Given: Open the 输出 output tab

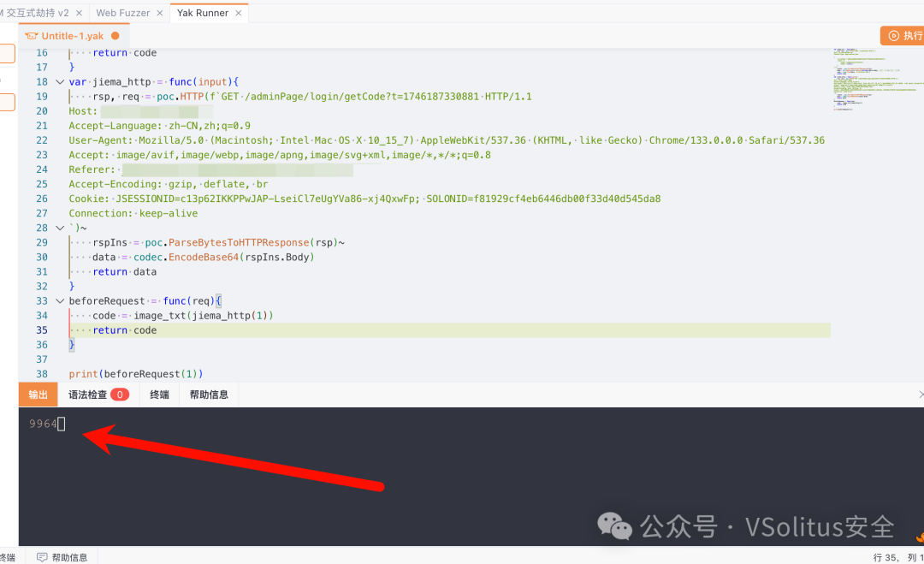Looking at the screenshot, I should click(38, 395).
